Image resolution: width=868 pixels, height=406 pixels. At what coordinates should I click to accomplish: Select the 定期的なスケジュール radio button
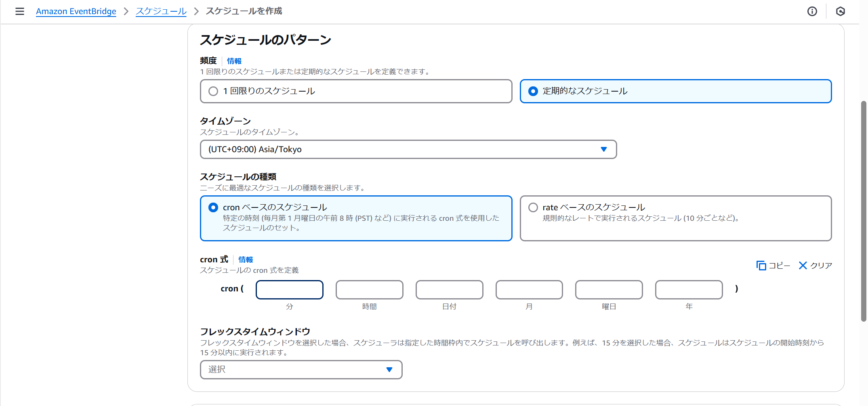click(533, 91)
